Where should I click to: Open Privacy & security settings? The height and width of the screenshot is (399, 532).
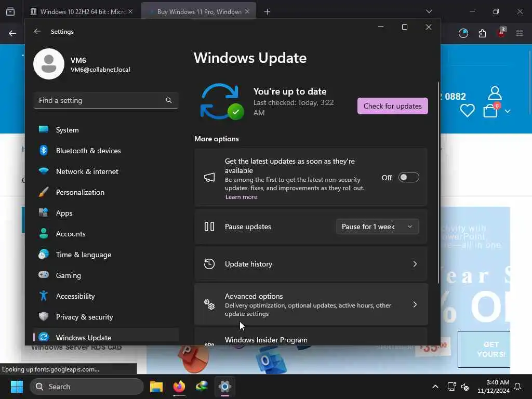click(106, 317)
